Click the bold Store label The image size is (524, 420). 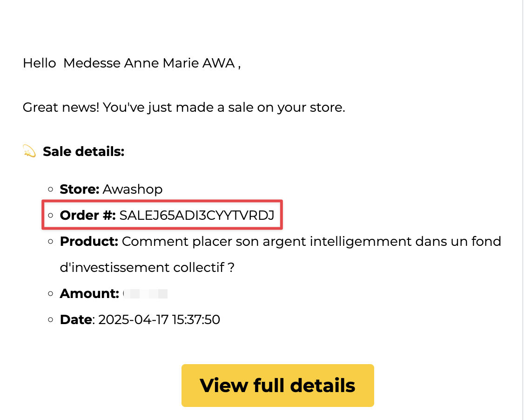click(x=80, y=189)
